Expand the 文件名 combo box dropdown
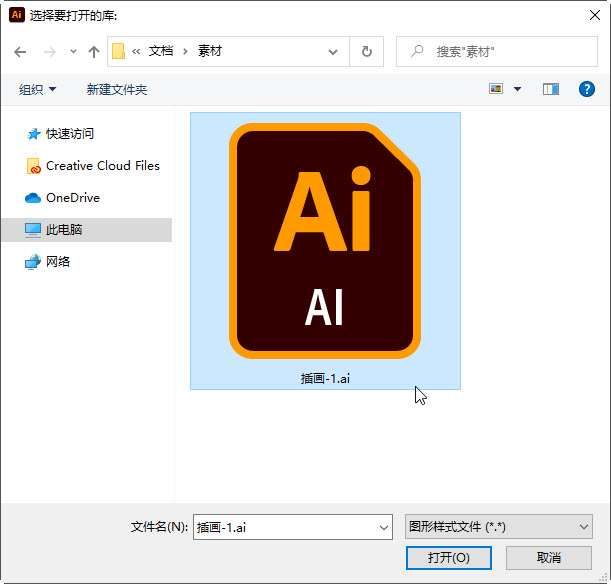The image size is (611, 584). [x=383, y=528]
